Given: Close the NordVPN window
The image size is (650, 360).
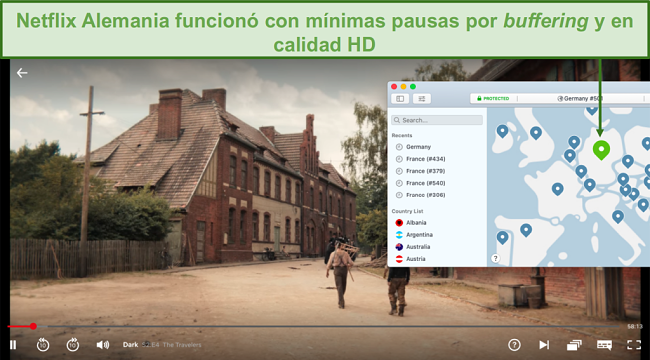Looking at the screenshot, I should coord(394,87).
